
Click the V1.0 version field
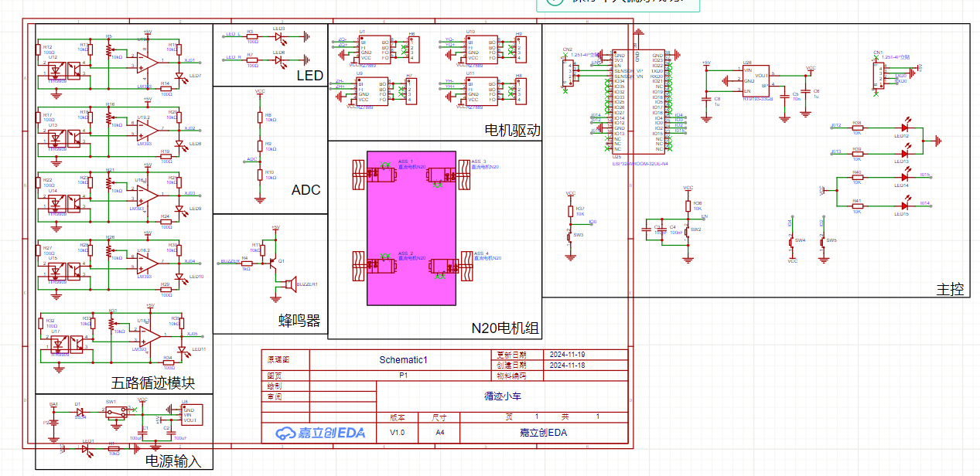(397, 433)
